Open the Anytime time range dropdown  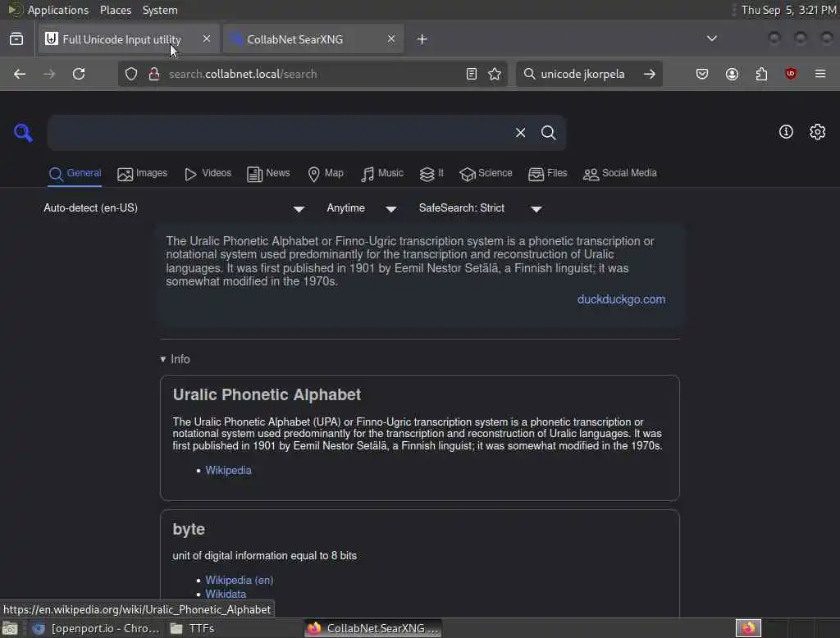pyautogui.click(x=362, y=208)
